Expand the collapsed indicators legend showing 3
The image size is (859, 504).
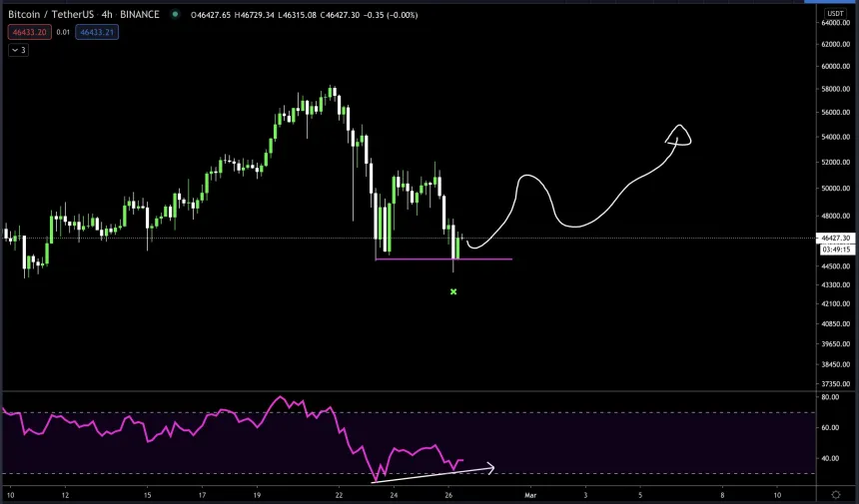pos(19,50)
